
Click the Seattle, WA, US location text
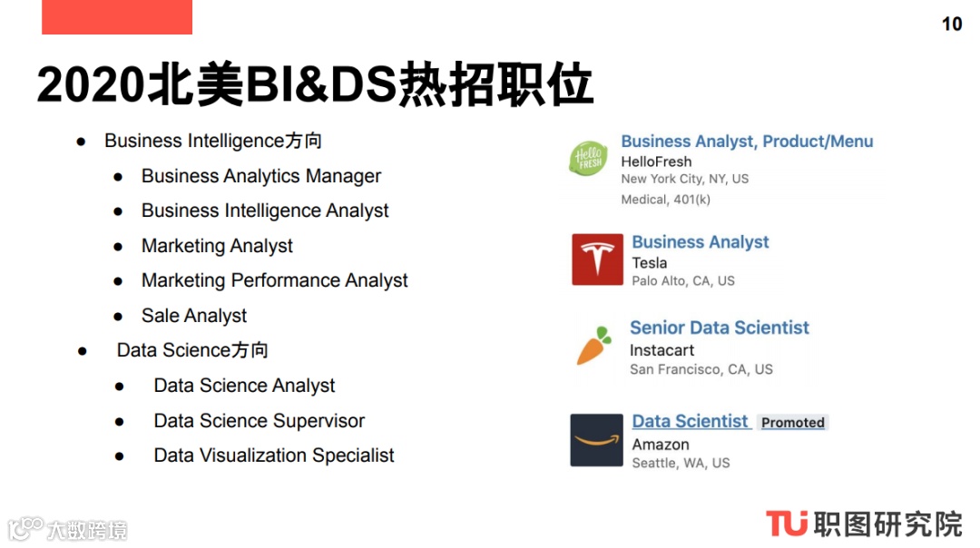click(681, 463)
